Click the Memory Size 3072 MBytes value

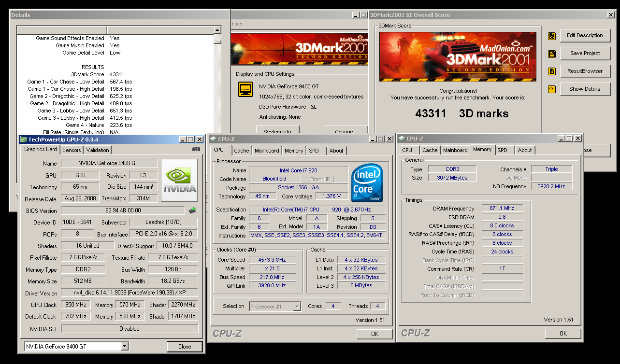(452, 178)
